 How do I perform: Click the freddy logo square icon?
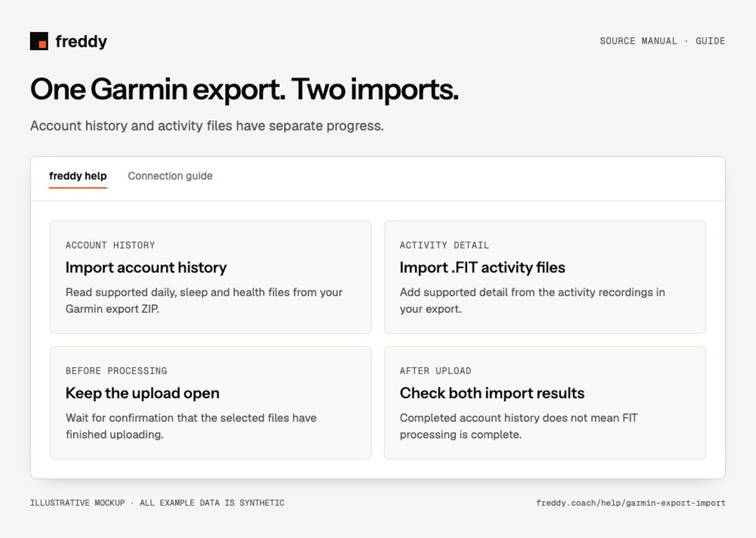coord(39,41)
